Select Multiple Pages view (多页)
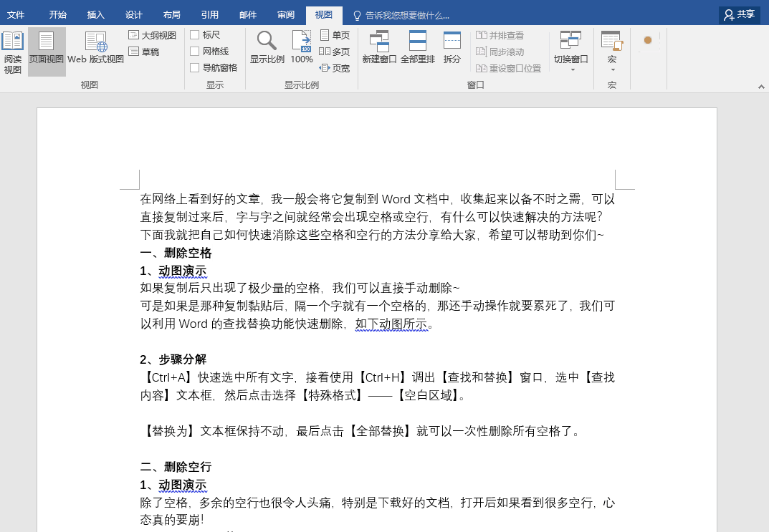Screen dimensions: 769x532 click(335, 52)
